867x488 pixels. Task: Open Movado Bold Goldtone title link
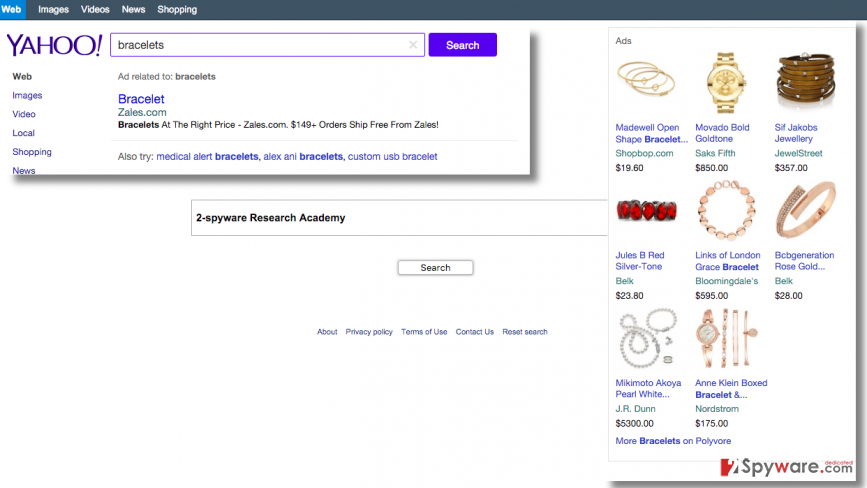[x=722, y=133]
